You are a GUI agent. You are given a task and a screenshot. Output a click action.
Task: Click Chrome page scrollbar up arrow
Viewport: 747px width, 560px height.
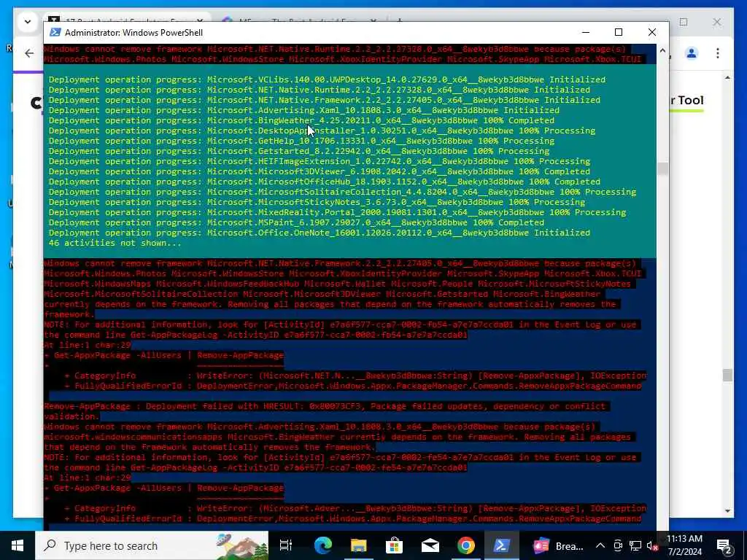coord(727,77)
